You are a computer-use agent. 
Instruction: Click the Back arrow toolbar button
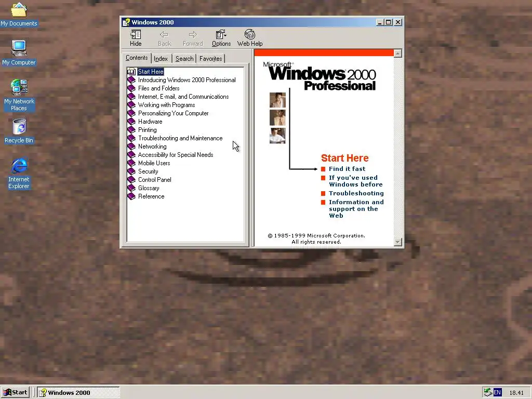pos(164,38)
